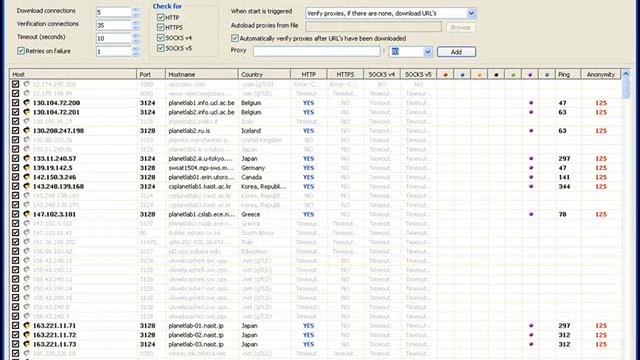Click the blue dot column header
640x360 pixels.
462,74
